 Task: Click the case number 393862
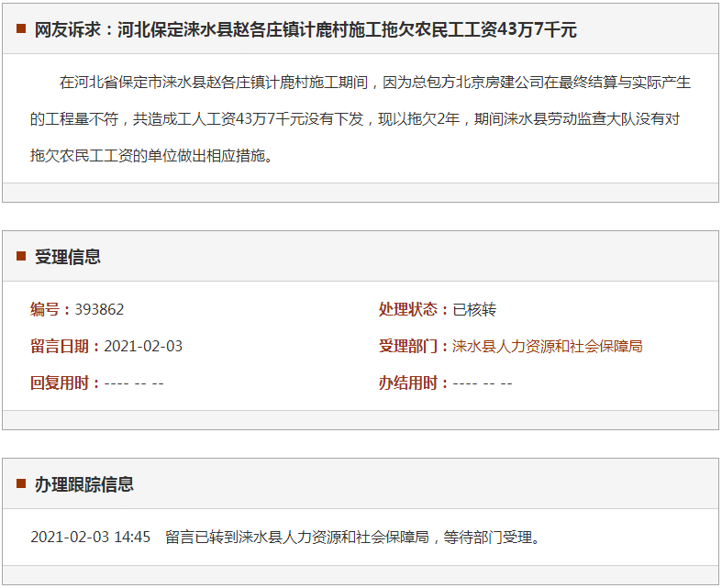pyautogui.click(x=99, y=309)
